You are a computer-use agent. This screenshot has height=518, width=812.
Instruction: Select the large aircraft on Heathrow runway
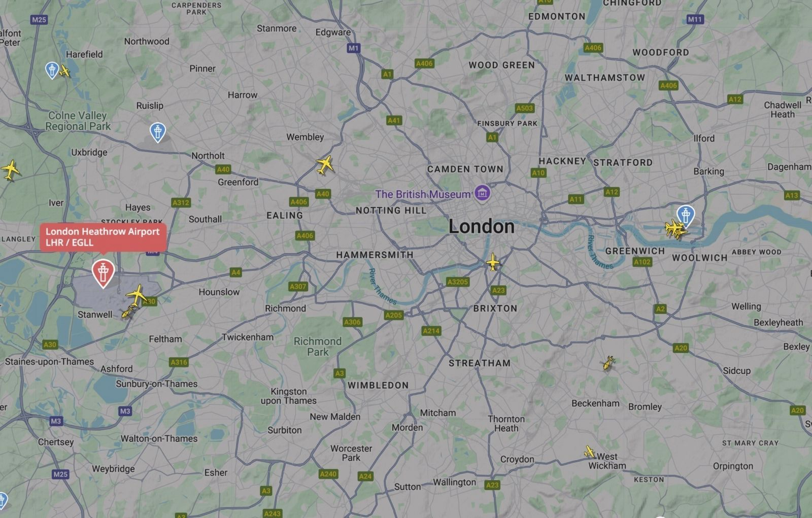pos(137,296)
